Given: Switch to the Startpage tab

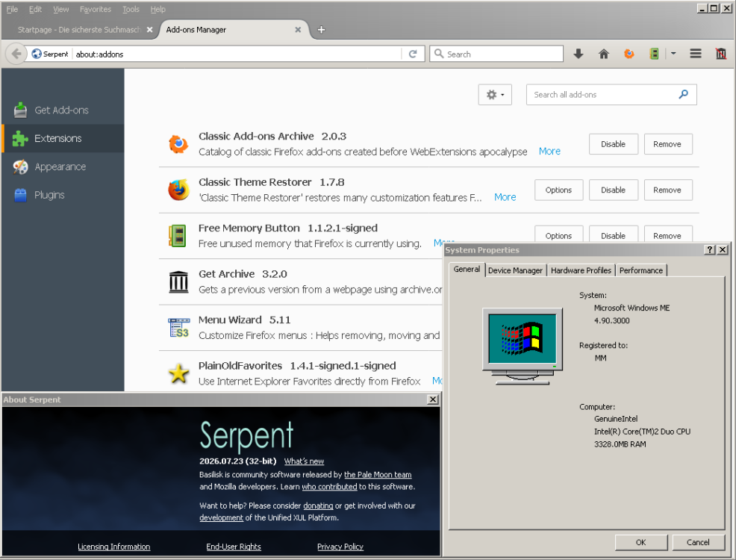Looking at the screenshot, I should pos(79,30).
